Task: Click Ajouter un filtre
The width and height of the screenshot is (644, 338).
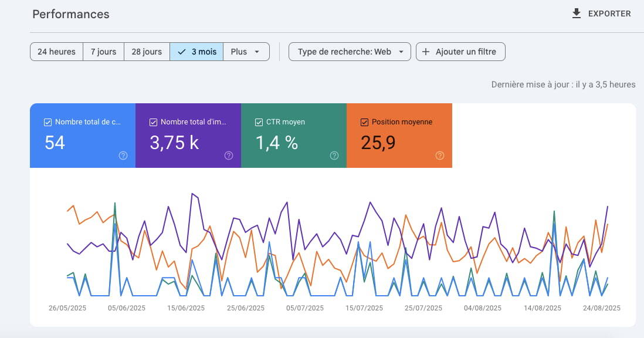Action: coord(460,52)
